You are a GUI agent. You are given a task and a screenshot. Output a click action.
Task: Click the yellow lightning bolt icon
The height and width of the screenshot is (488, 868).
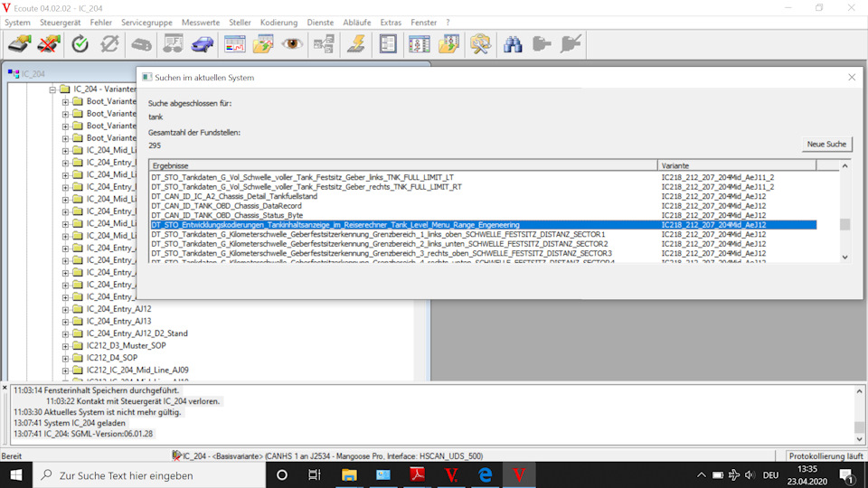356,43
